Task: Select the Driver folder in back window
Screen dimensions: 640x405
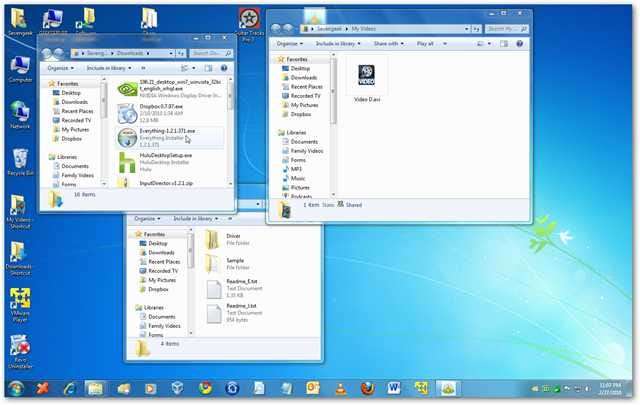Action: pos(229,240)
